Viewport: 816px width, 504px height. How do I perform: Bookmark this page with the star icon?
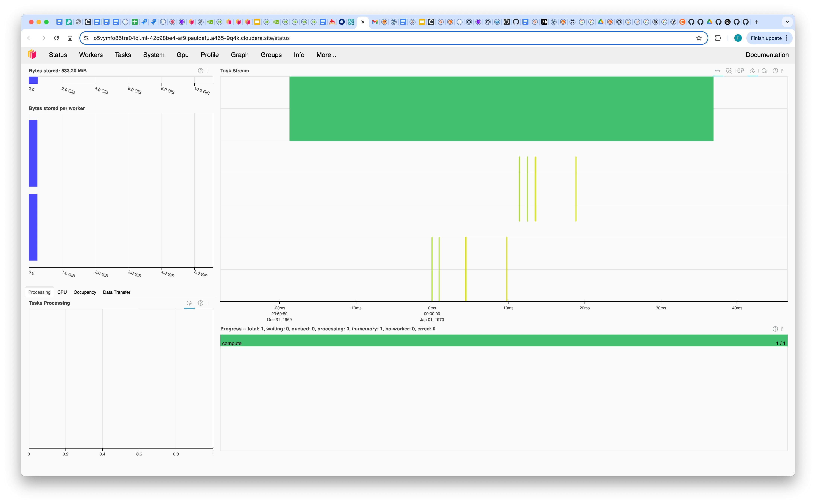pyautogui.click(x=699, y=38)
